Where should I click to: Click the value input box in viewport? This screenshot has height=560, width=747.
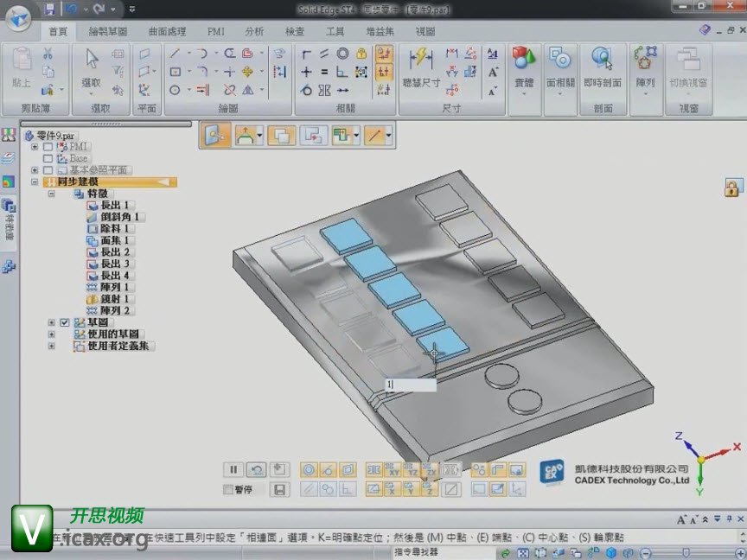click(x=411, y=385)
